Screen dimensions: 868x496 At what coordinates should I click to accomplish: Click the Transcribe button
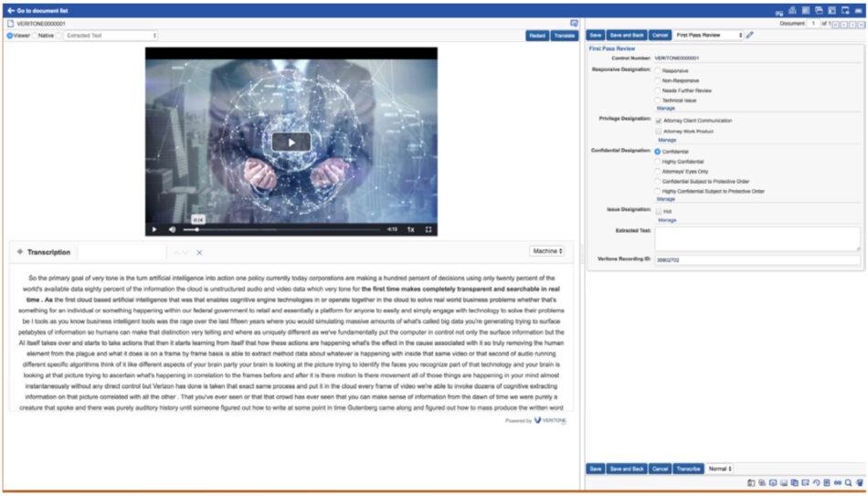[x=687, y=469]
